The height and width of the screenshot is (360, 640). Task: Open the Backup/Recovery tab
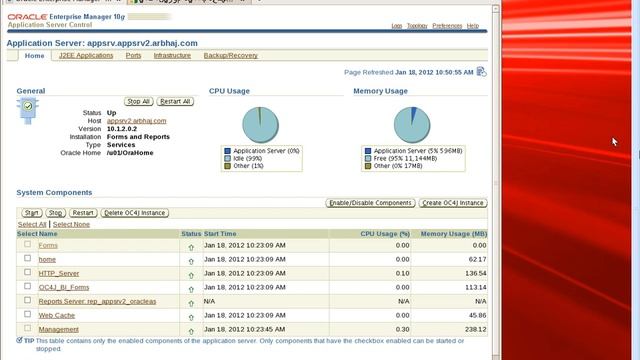coord(231,55)
